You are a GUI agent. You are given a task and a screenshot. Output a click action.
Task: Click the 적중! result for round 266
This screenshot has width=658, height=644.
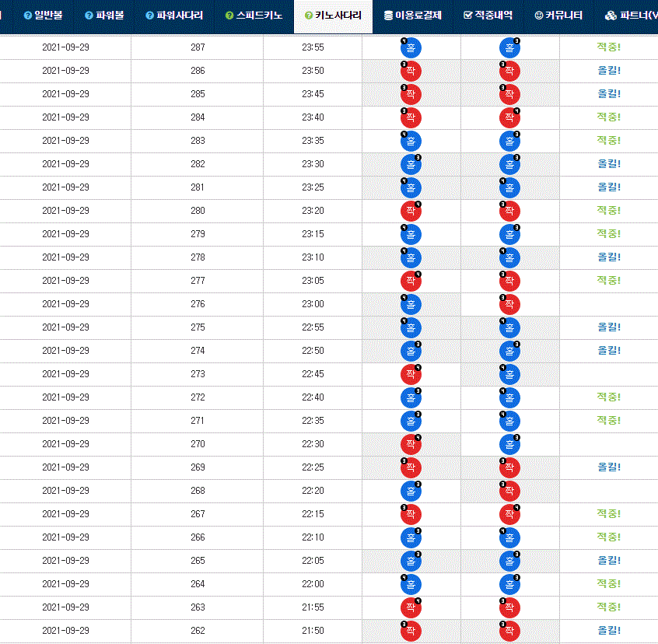pyautogui.click(x=608, y=537)
